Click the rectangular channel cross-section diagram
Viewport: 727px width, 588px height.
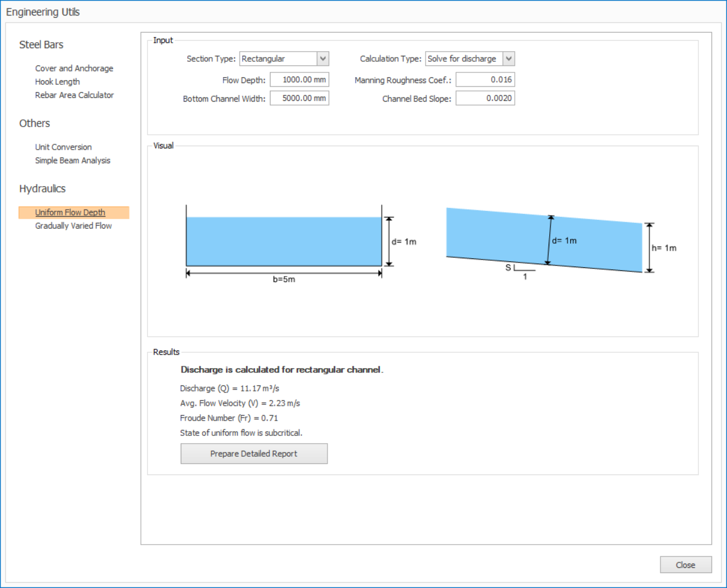point(284,241)
